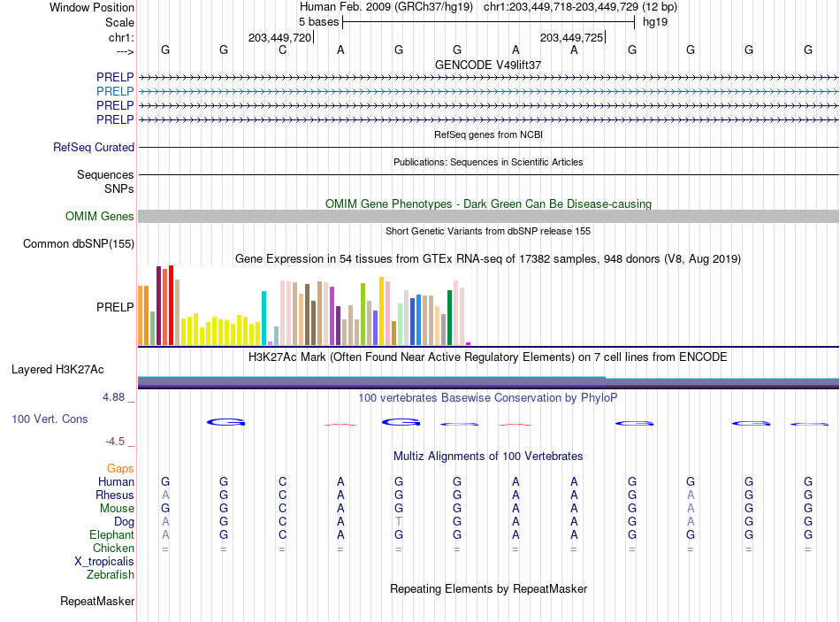Click the T base in the Dog row
The image size is (840, 622).
pyautogui.click(x=399, y=521)
